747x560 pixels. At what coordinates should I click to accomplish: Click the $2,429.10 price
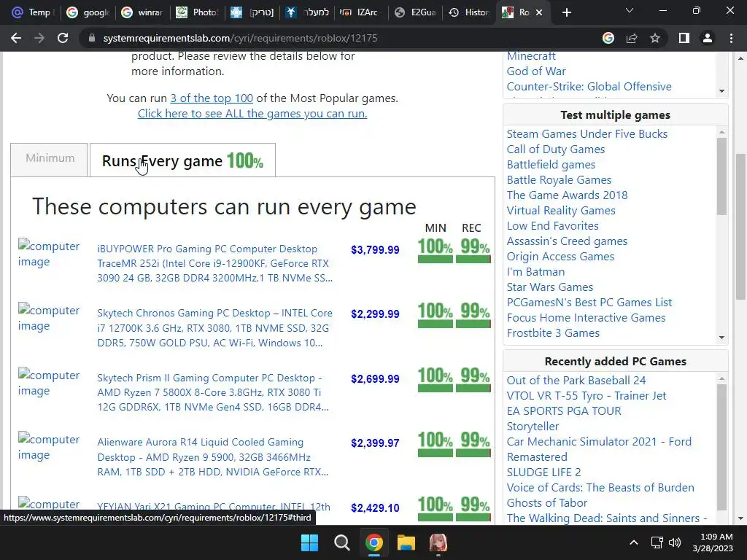point(375,508)
